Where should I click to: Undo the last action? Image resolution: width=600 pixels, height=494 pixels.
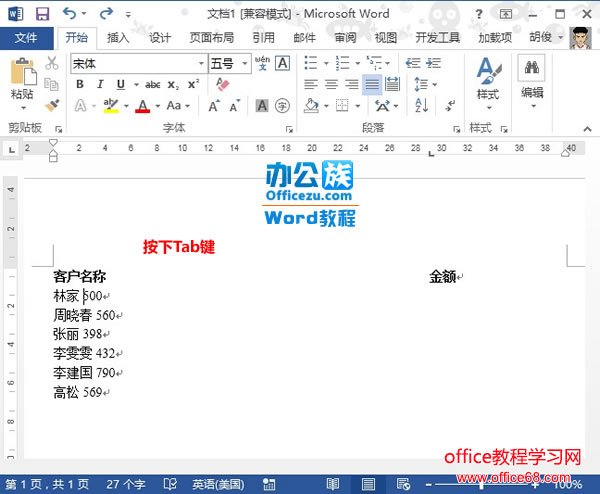click(x=70, y=13)
